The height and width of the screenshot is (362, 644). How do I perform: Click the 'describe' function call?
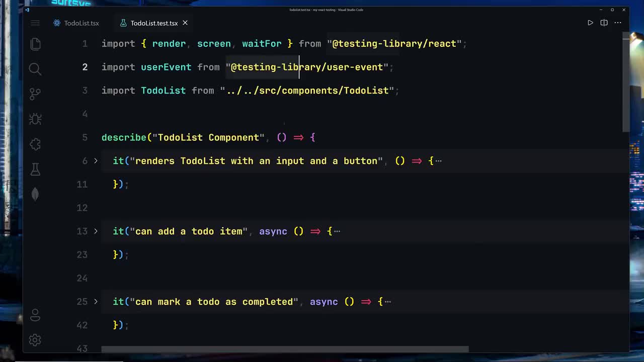(x=124, y=137)
